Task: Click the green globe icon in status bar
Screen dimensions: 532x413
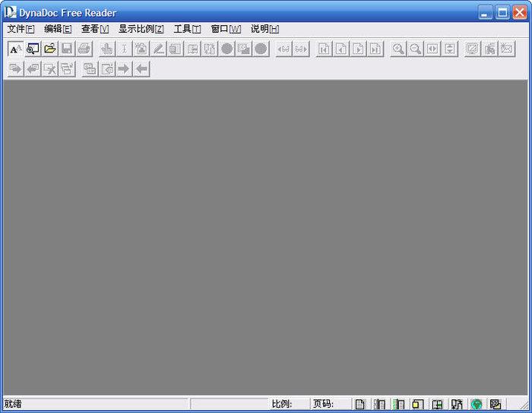Action: pyautogui.click(x=477, y=404)
